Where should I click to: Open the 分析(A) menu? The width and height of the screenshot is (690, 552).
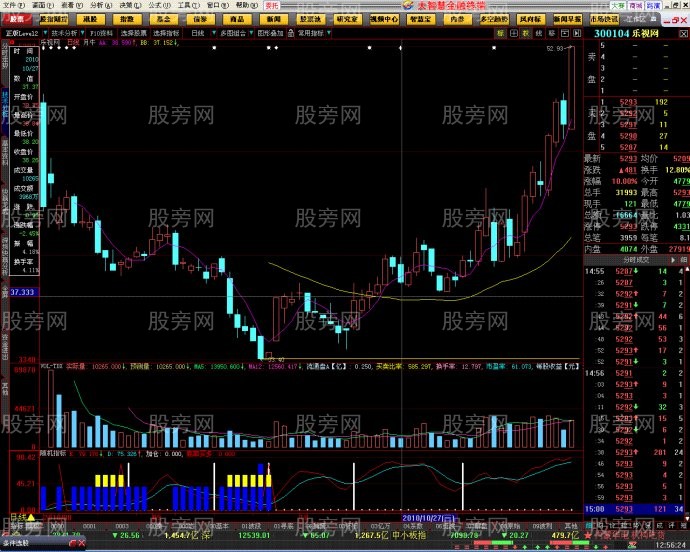point(101,5)
